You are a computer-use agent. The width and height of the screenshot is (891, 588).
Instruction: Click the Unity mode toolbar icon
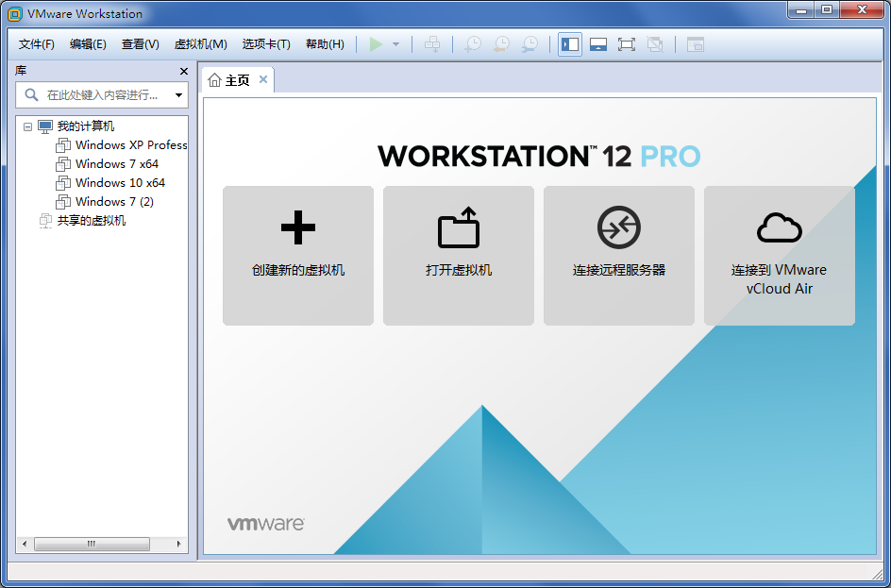(655, 44)
